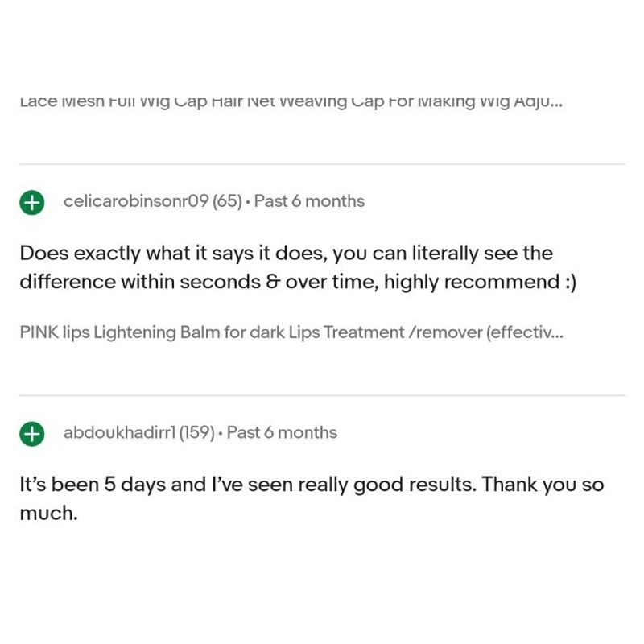Click green plus icon beside abdoukhadirr1
644x644 pixels.
pyautogui.click(x=31, y=433)
